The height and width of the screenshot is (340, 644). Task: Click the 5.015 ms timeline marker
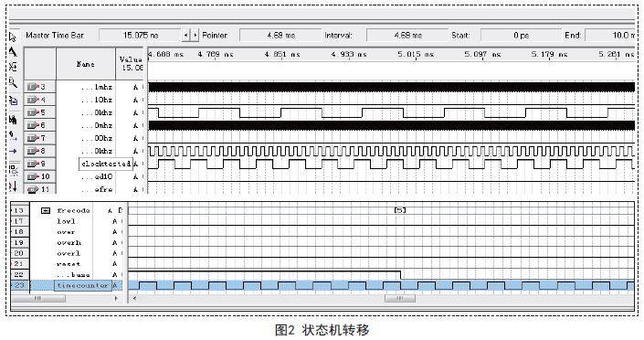(416, 54)
